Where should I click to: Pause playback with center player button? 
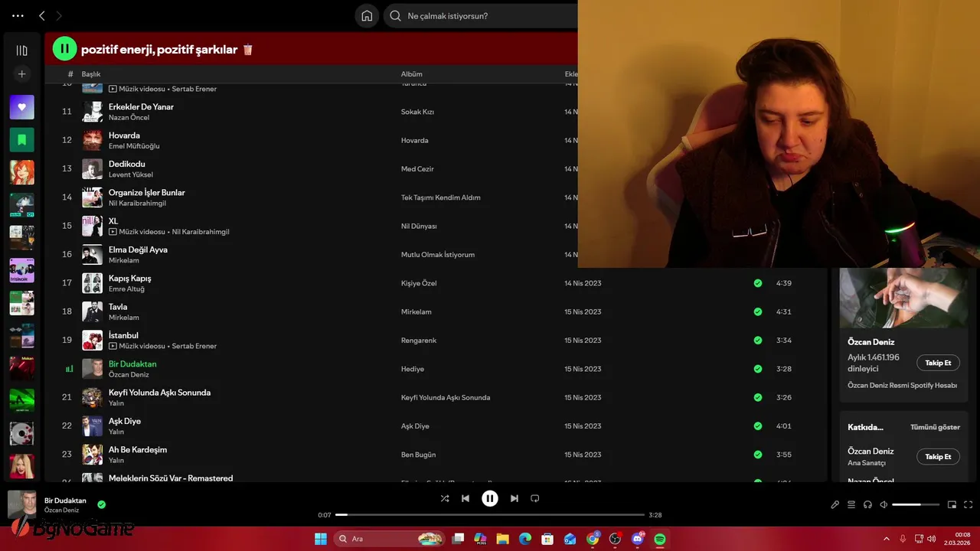tap(490, 498)
